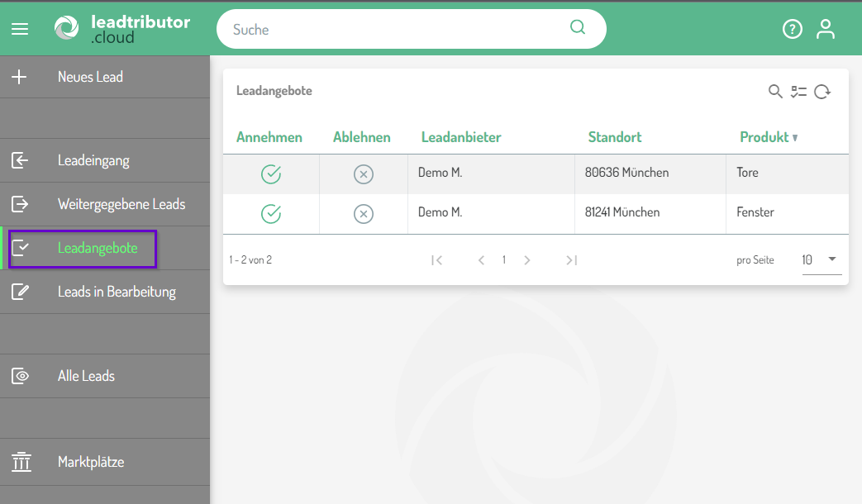Click the column selection checklist icon
Image resolution: width=862 pixels, height=504 pixels.
point(798,92)
